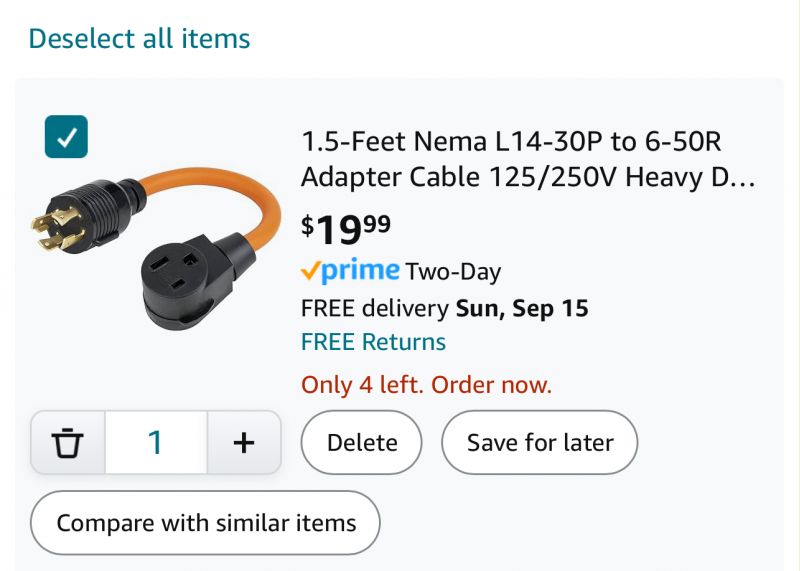This screenshot has width=800, height=571.
Task: Increase quantity with the plus icon
Action: [x=244, y=442]
